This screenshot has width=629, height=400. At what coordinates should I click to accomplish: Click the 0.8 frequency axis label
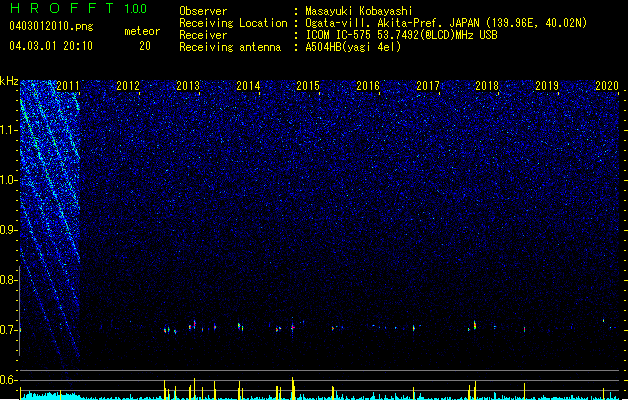pyautogui.click(x=8, y=280)
